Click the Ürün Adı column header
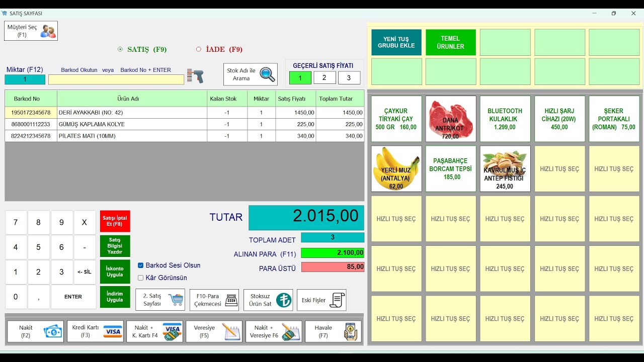644x362 pixels. 132,99
